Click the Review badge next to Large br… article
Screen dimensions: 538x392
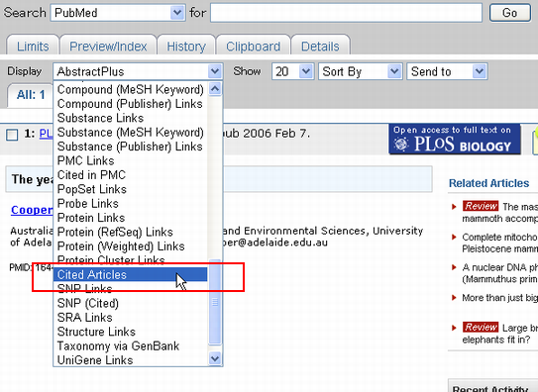[x=481, y=328]
